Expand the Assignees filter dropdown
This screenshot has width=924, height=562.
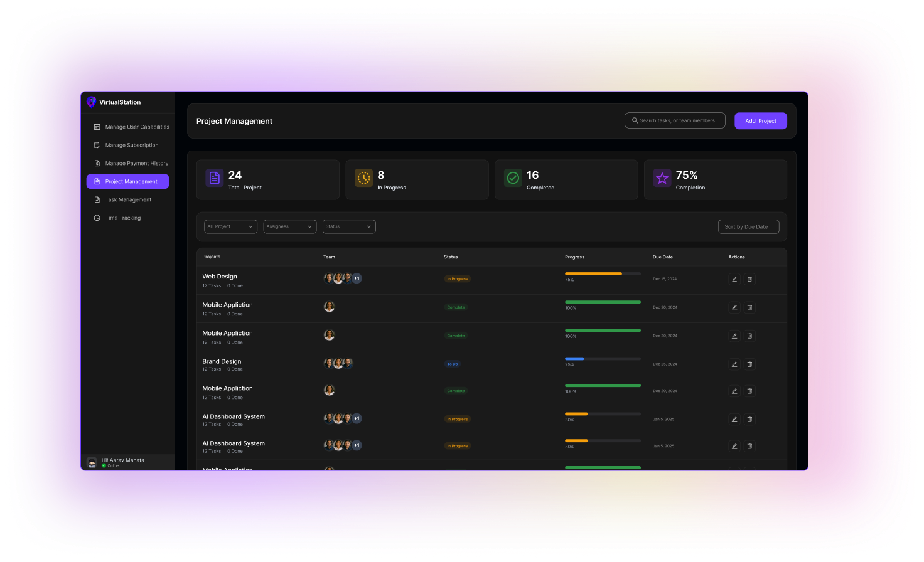point(289,226)
